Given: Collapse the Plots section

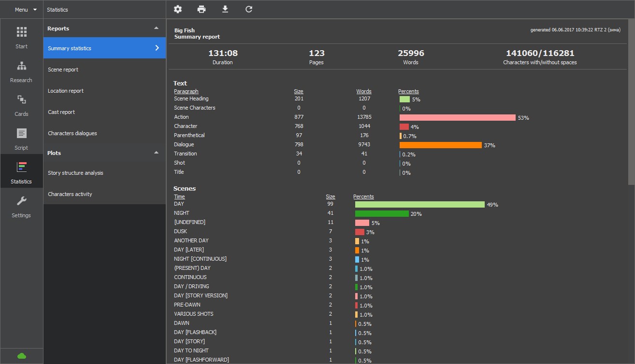Looking at the screenshot, I should tap(156, 153).
